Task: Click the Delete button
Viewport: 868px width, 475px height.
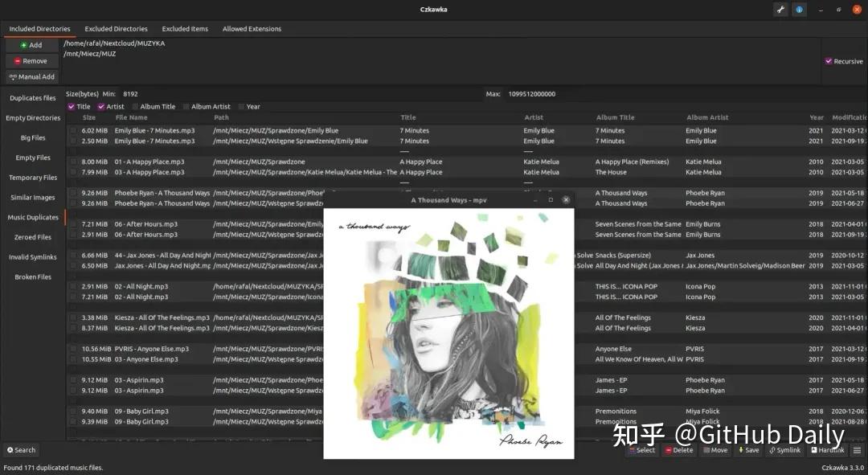Action: (678, 450)
